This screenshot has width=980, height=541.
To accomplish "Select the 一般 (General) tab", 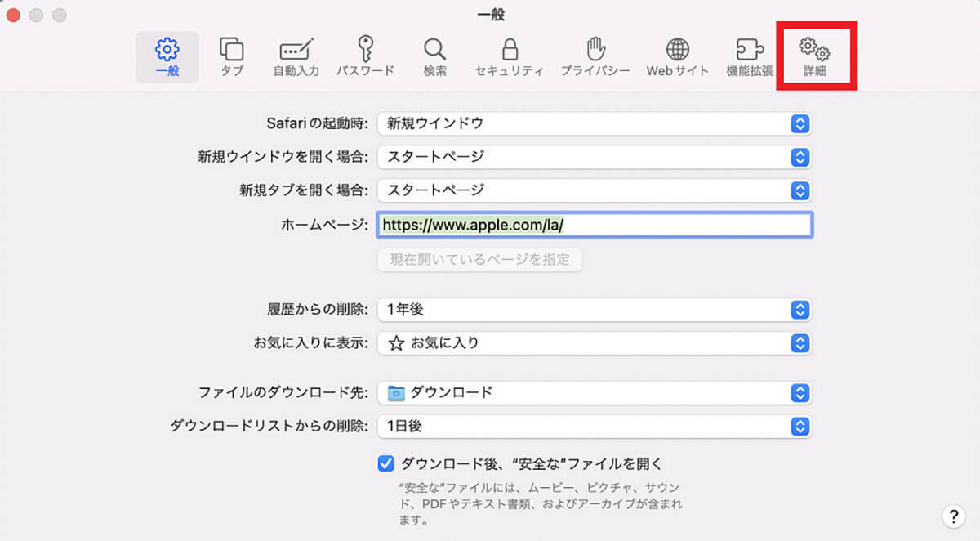I will [167, 56].
